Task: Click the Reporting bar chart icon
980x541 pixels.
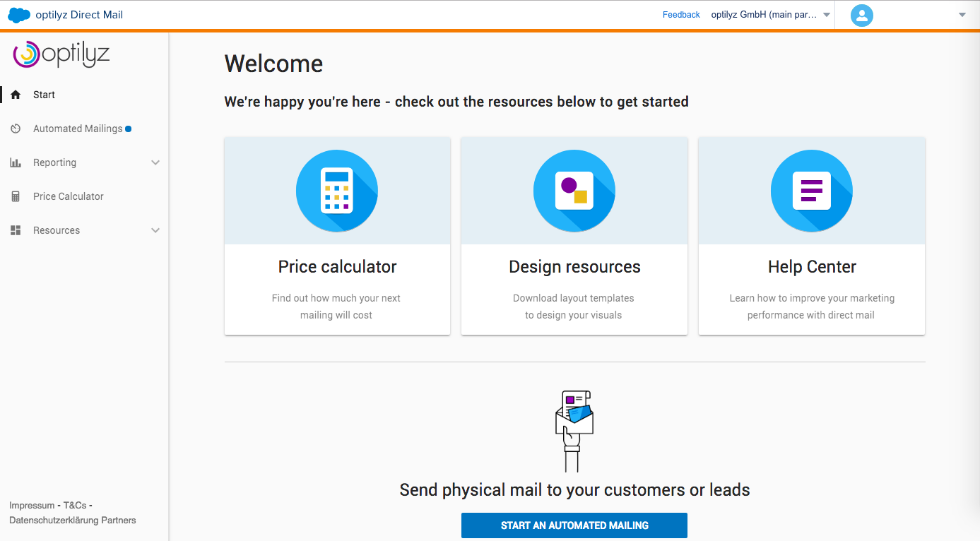Action: (x=16, y=162)
